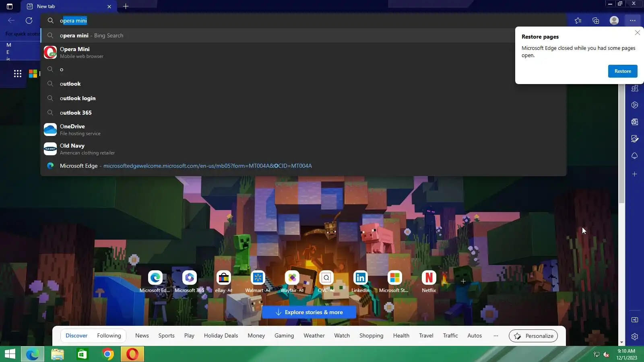Switch to the Following feed tab
Image resolution: width=644 pixels, height=362 pixels.
[109, 336]
